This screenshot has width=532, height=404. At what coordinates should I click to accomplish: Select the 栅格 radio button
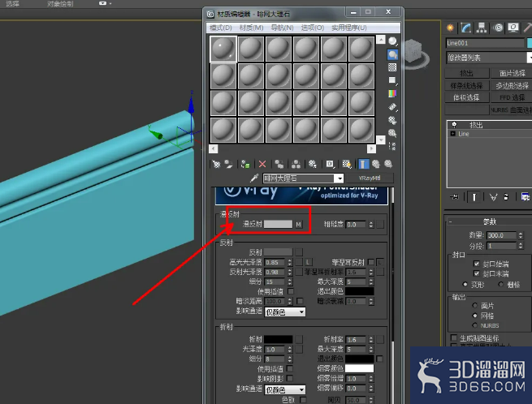click(x=500, y=285)
